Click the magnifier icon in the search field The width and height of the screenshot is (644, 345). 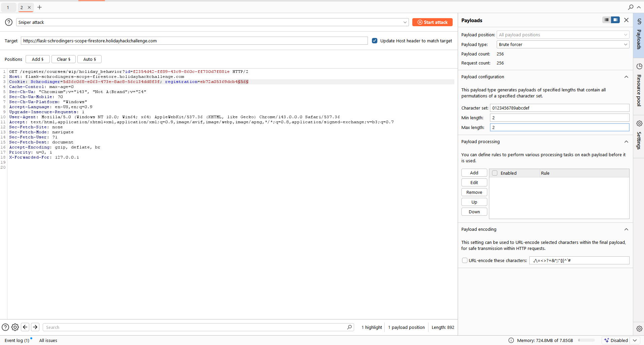click(x=349, y=327)
